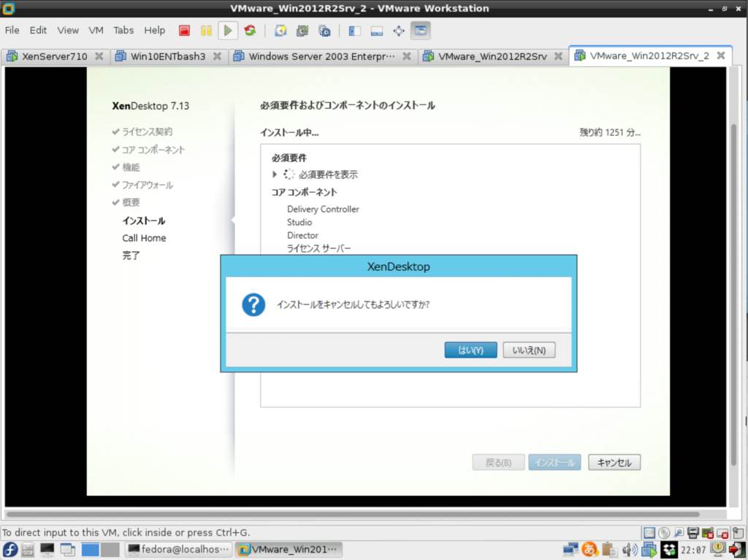
Task: Take a snapshot using the clock snapshot icon
Action: tap(280, 31)
